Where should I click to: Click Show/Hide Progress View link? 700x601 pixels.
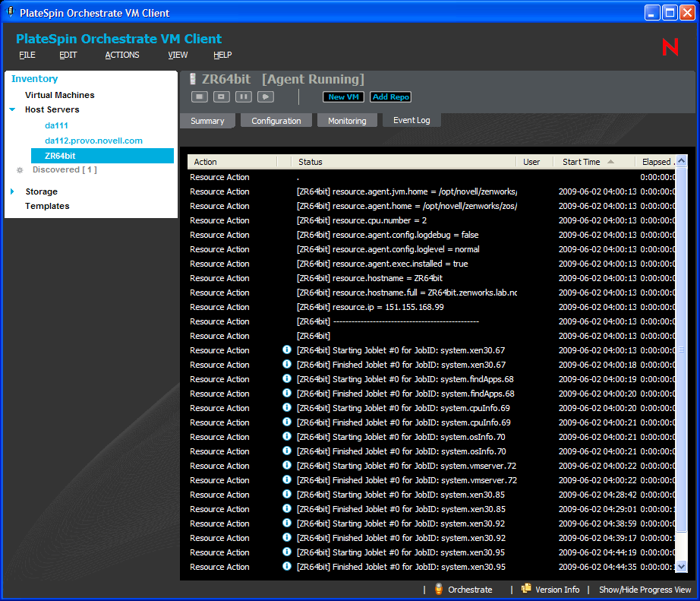(x=645, y=590)
